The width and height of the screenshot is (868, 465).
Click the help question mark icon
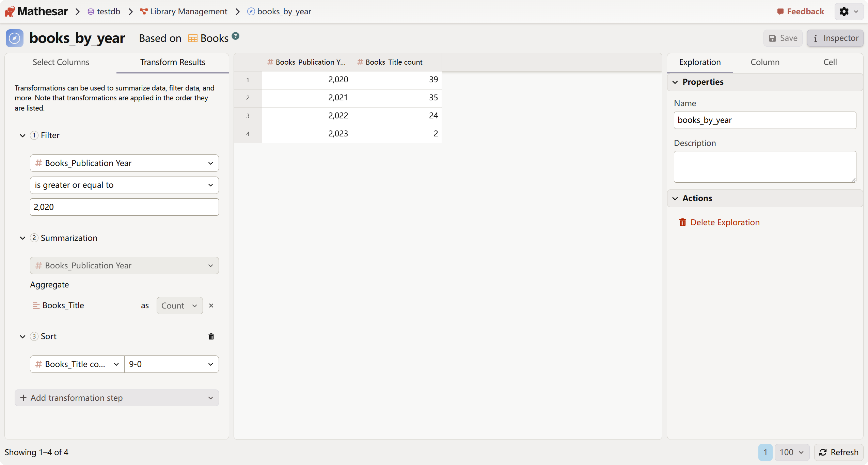pos(236,36)
